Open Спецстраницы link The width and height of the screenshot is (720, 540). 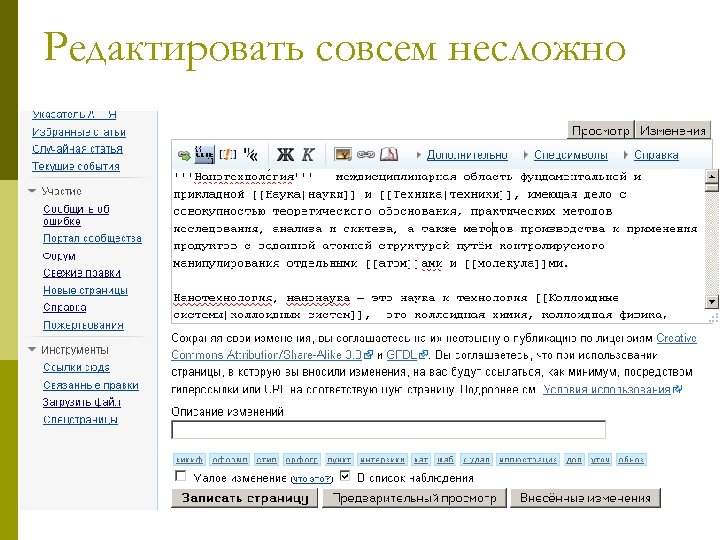80,419
